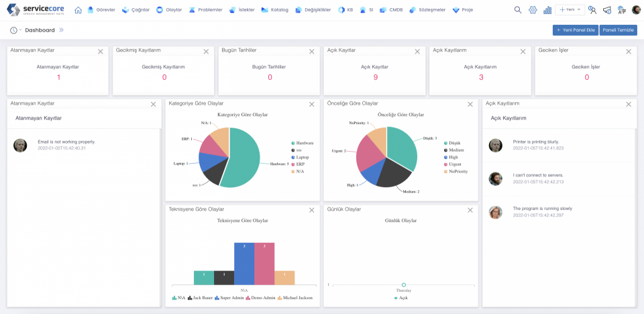Screen dimensions: 644x314
Task: Click the language translate icon
Action: pyautogui.click(x=622, y=10)
